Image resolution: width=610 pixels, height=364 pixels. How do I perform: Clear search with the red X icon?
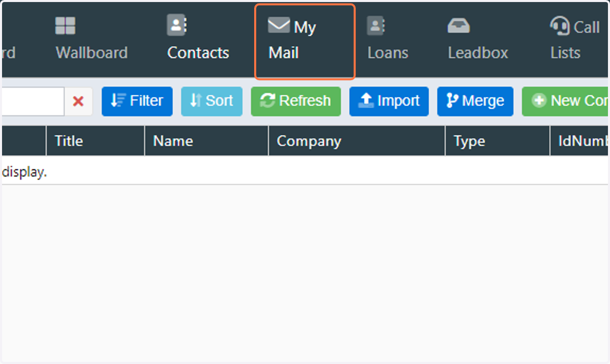pyautogui.click(x=78, y=101)
